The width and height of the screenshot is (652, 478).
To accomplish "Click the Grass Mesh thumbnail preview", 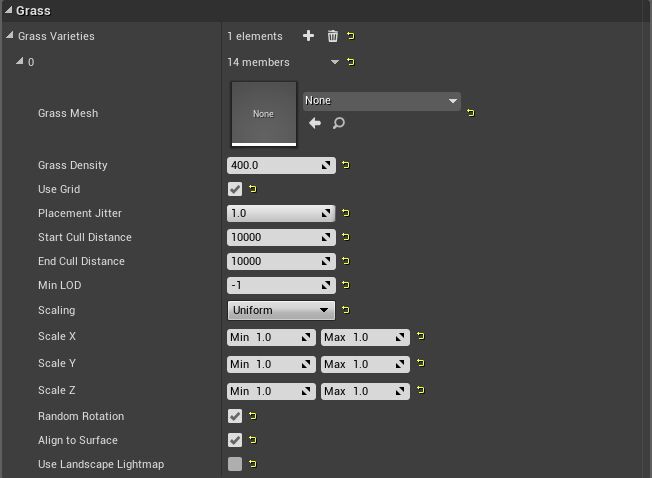I will click(263, 113).
